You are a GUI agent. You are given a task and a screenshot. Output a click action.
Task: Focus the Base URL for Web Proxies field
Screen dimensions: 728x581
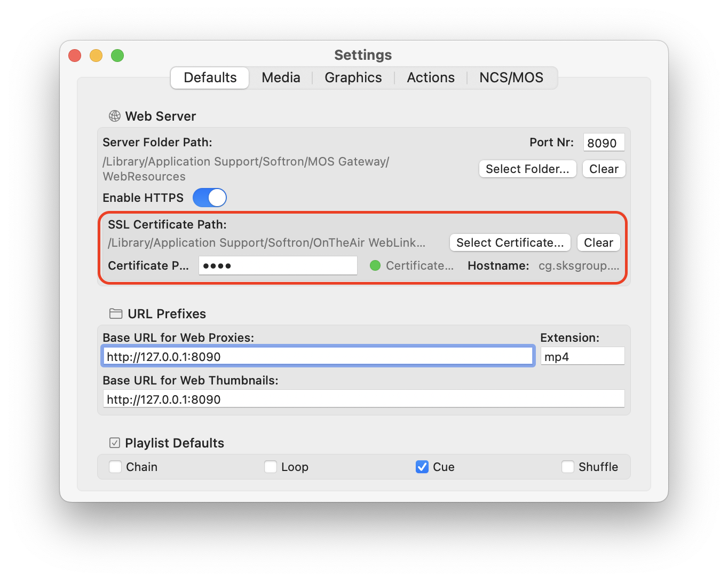318,356
